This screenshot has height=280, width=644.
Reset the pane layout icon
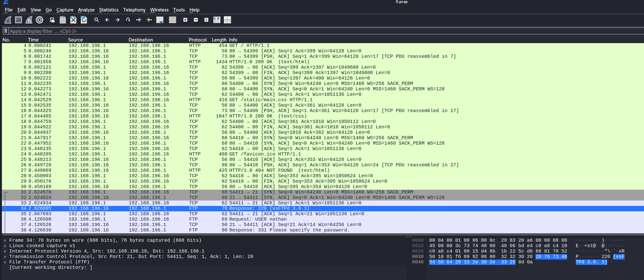pyautogui.click(x=227, y=20)
